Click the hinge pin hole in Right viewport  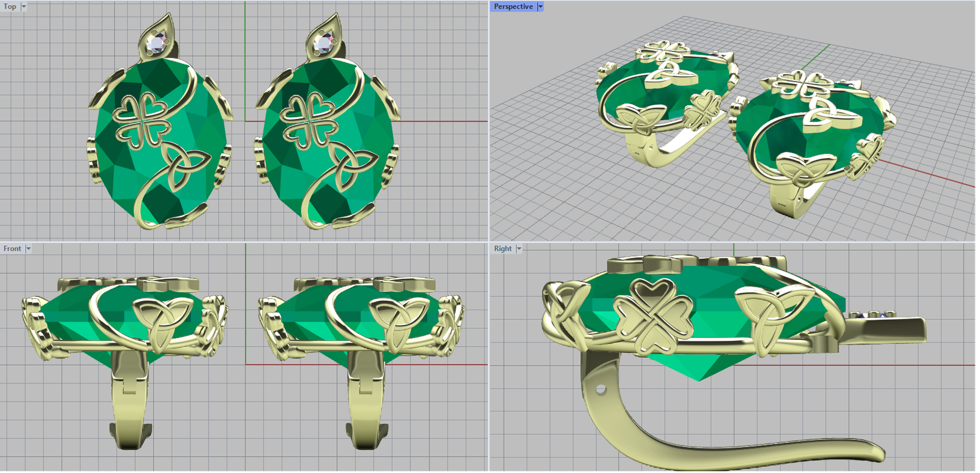click(600, 389)
